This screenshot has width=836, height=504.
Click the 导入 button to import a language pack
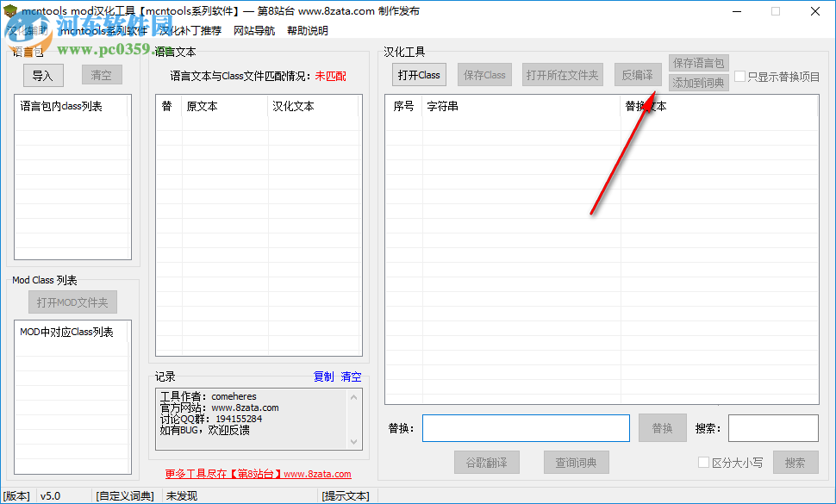pos(43,75)
